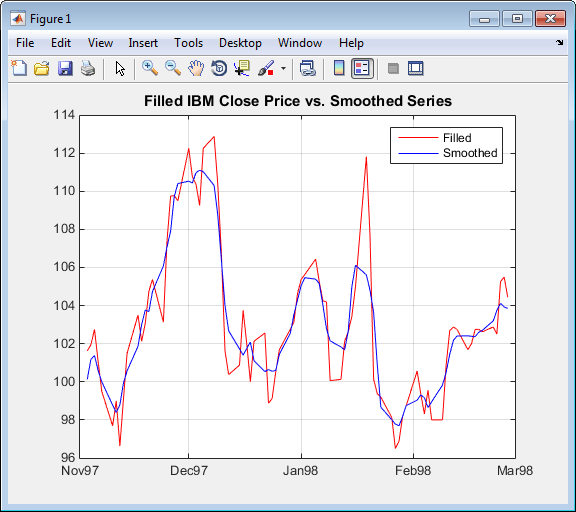Select the Pan hand tool
This screenshot has height=512, width=576.
pos(196,68)
